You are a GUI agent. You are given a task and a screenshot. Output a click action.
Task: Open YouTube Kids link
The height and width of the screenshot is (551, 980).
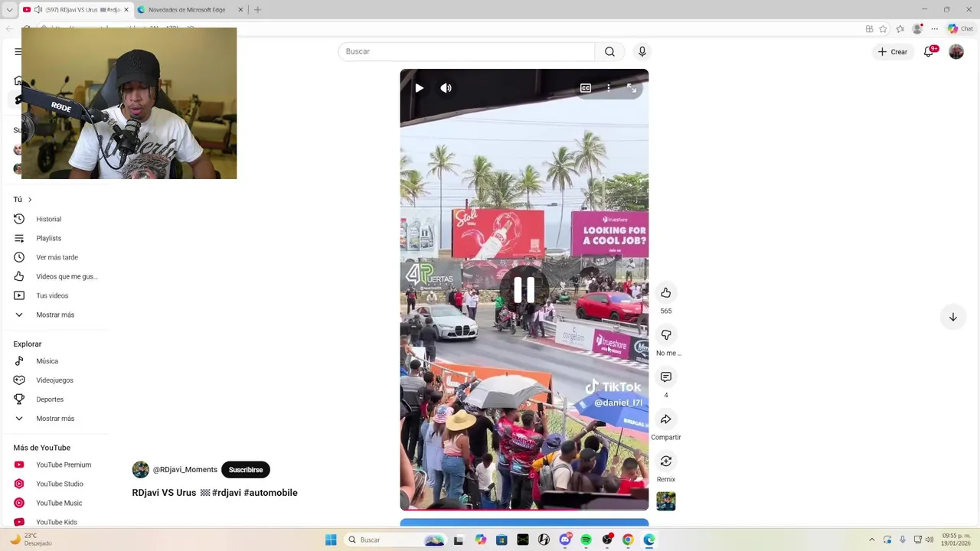coord(55,522)
